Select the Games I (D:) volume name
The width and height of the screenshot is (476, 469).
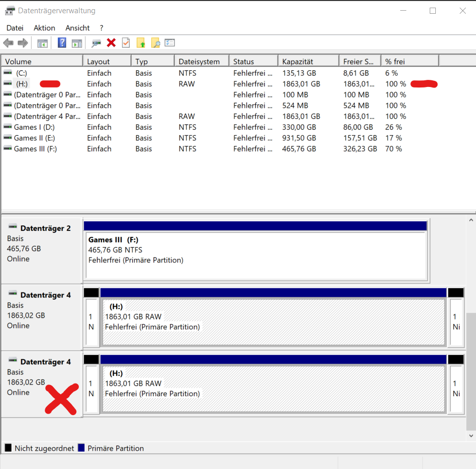[x=34, y=127]
